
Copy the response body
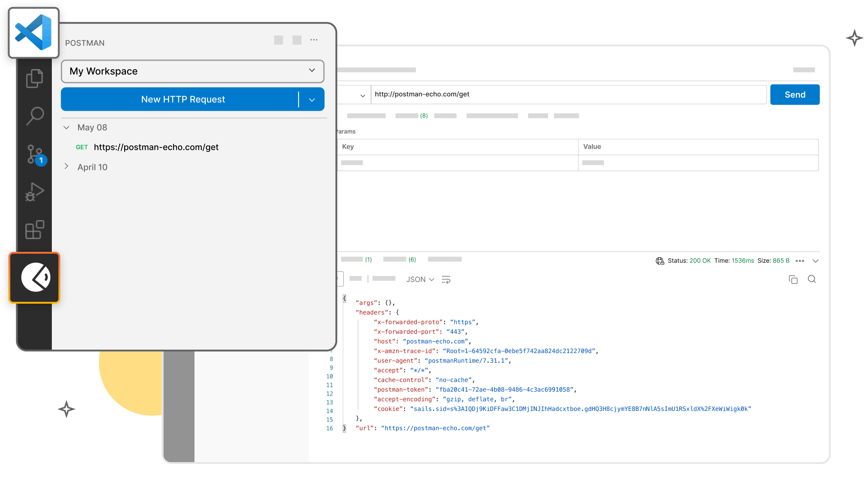coord(793,280)
